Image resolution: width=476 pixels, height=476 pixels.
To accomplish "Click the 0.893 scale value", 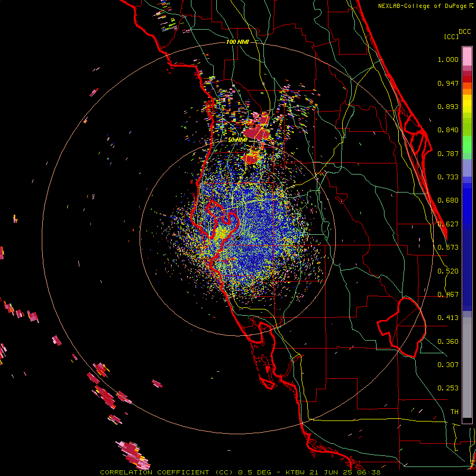I will tap(448, 106).
